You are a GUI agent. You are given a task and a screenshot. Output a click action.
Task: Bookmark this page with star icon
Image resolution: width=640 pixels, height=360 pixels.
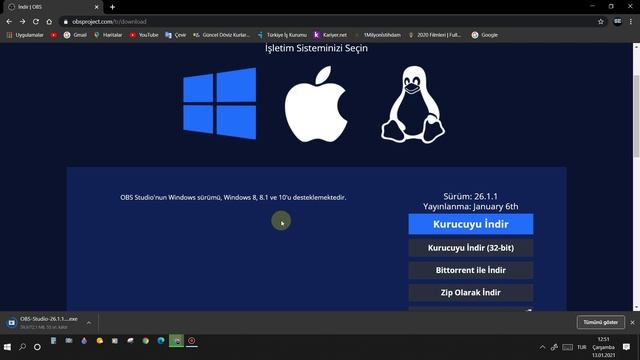(x=600, y=22)
